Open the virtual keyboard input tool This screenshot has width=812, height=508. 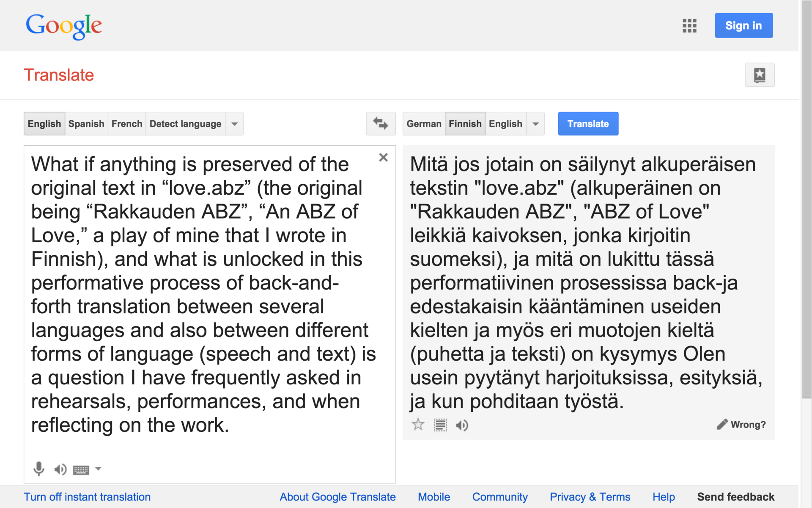[81, 469]
